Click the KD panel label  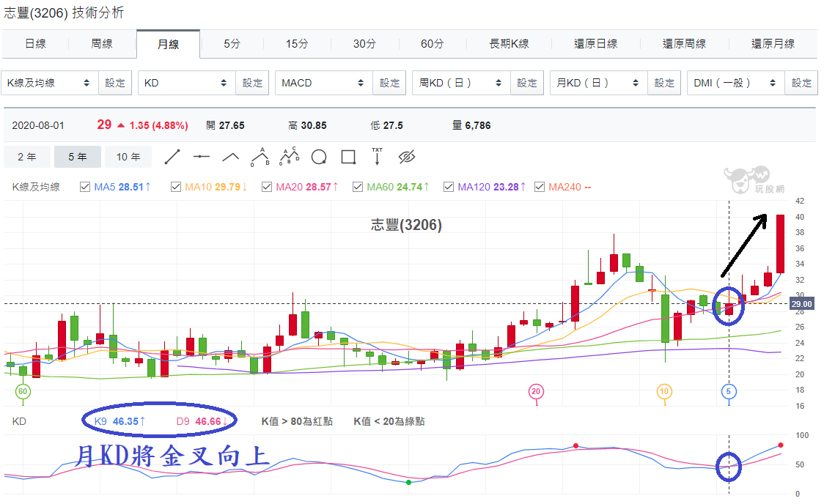[x=19, y=421]
